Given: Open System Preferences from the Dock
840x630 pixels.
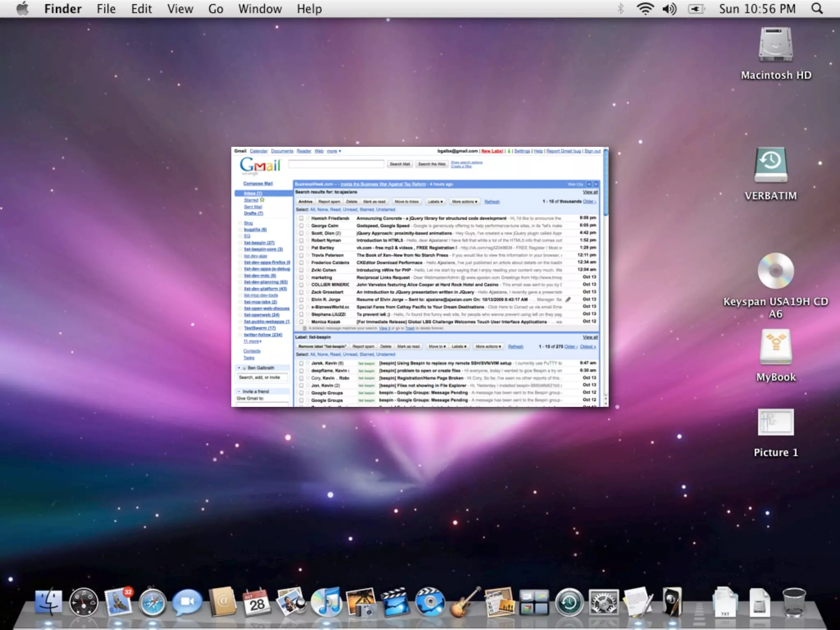Looking at the screenshot, I should tap(603, 603).
